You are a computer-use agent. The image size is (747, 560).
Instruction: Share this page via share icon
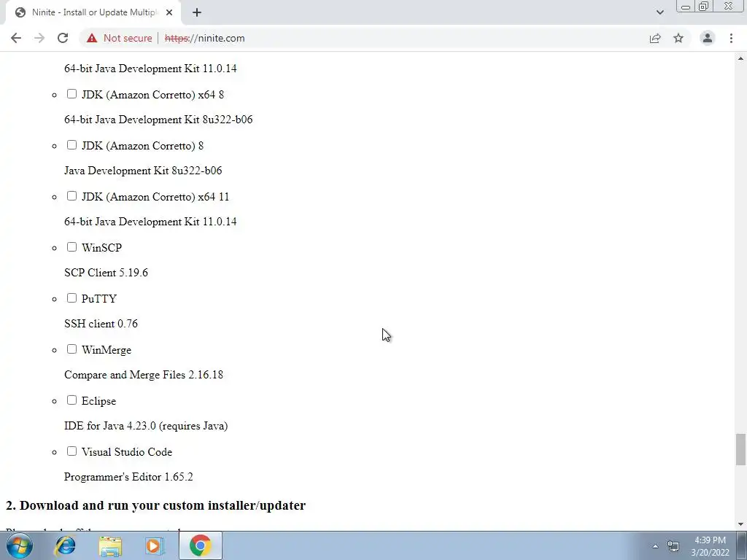[x=655, y=38]
